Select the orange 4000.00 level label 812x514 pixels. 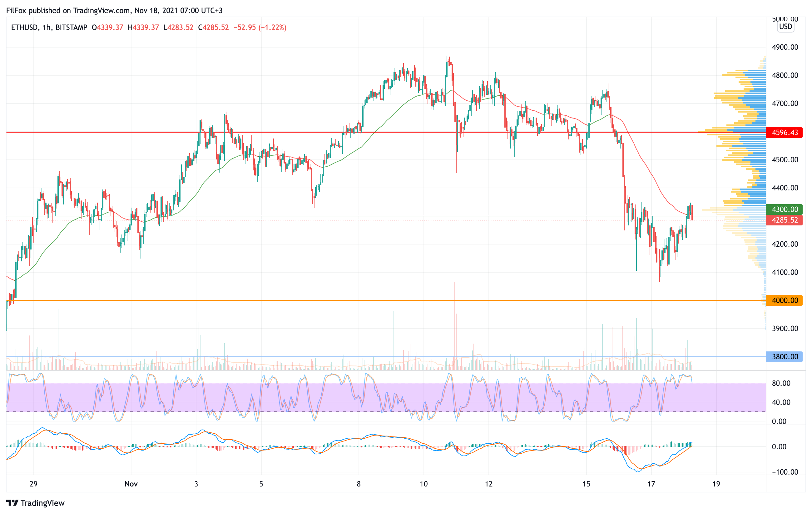pos(784,300)
